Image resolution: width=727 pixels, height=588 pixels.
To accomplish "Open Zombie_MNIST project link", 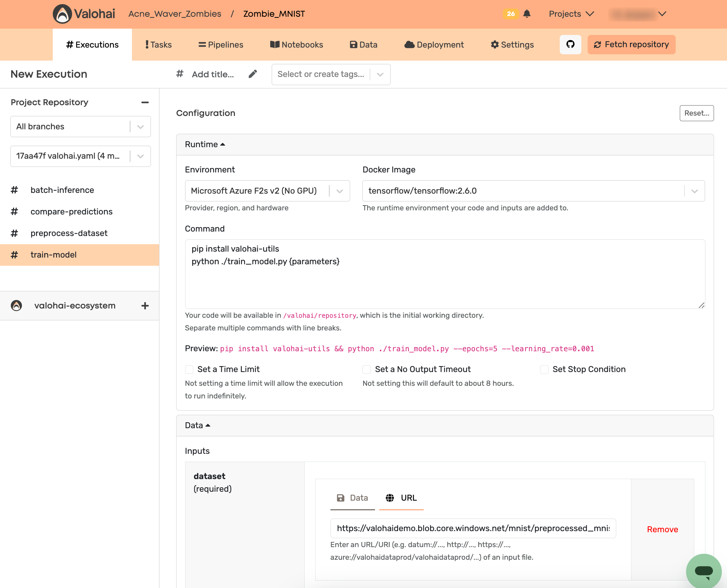I will [274, 14].
